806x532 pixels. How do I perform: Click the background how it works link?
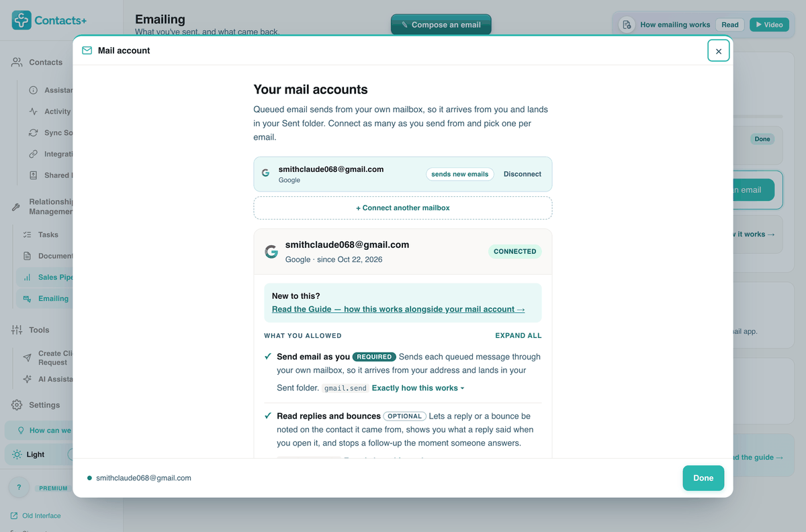[753, 234]
